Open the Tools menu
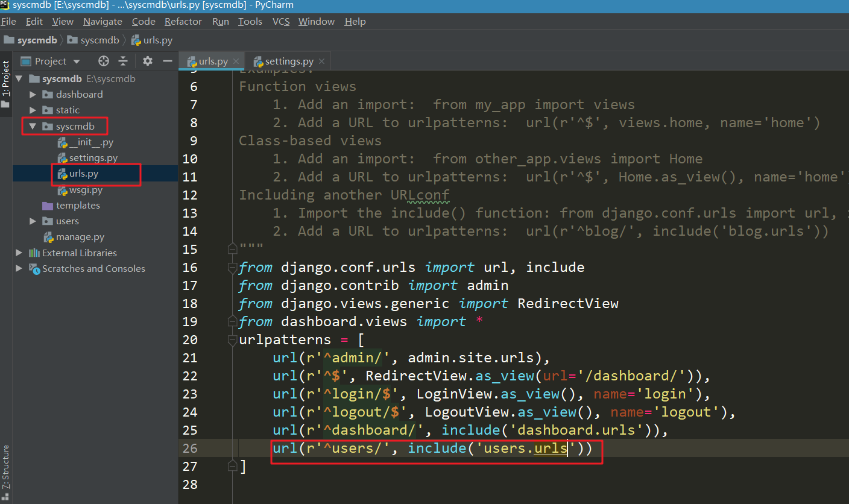 click(x=250, y=22)
